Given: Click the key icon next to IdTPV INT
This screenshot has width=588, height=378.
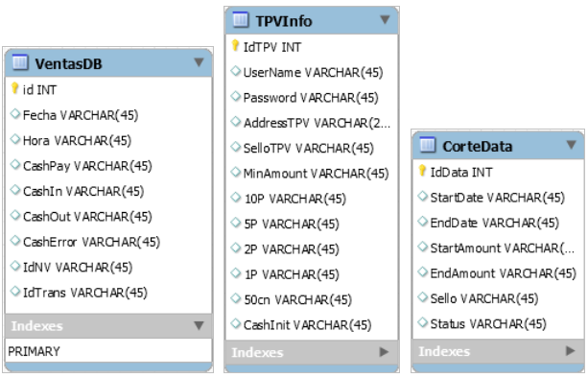Looking at the screenshot, I should [235, 46].
